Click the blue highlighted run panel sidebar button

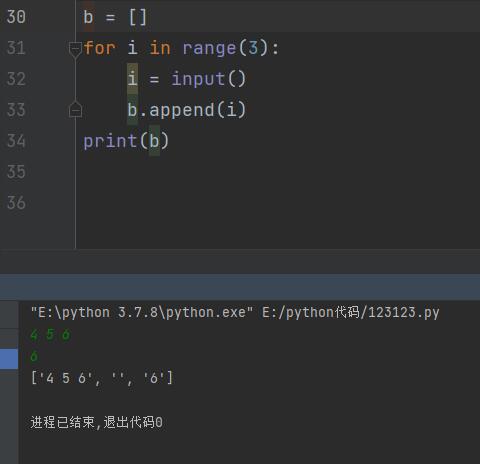pyautogui.click(x=9, y=359)
